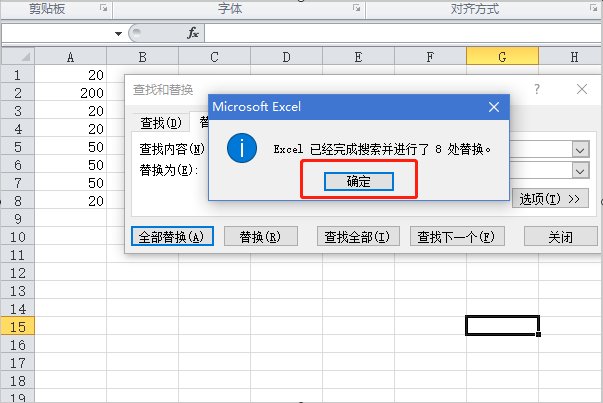Click the fx insert function icon
This screenshot has height=403, width=603.
click(x=193, y=33)
